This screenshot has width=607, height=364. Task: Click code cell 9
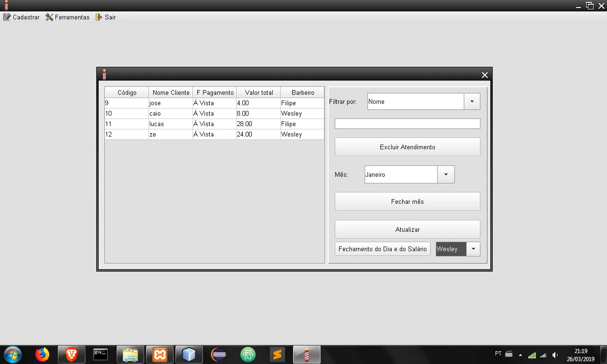127,103
